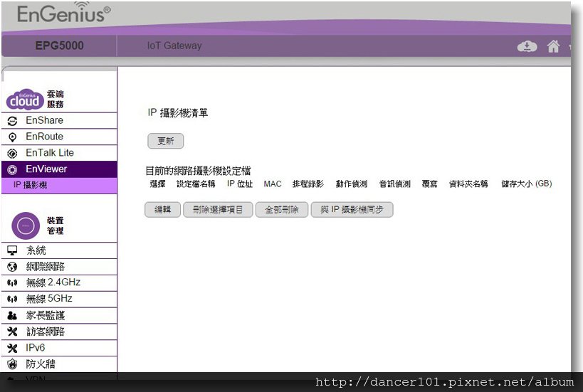Open the 防火牆 menu
Viewport: 583px width, 392px height.
tap(59, 364)
